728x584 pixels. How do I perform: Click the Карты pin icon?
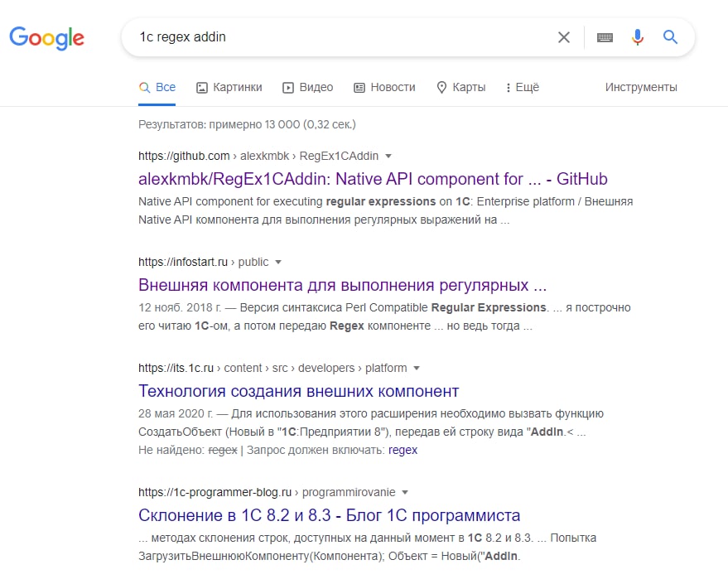pyautogui.click(x=441, y=87)
